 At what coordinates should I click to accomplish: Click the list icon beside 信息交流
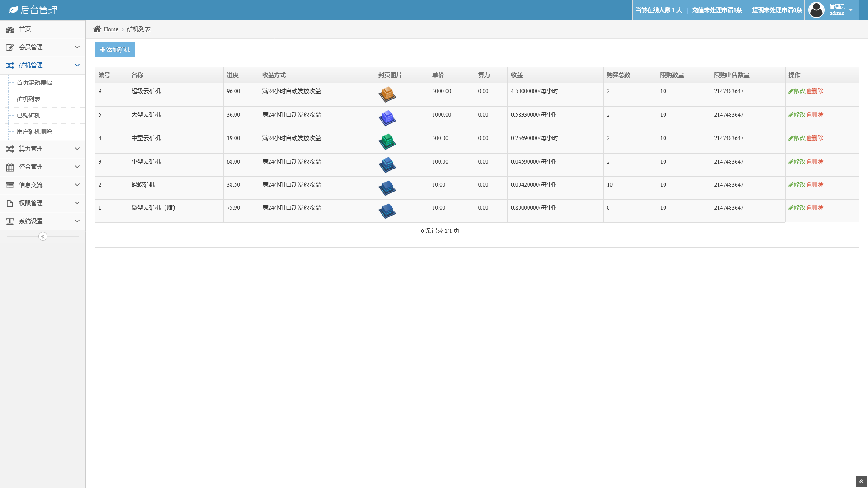tap(10, 185)
